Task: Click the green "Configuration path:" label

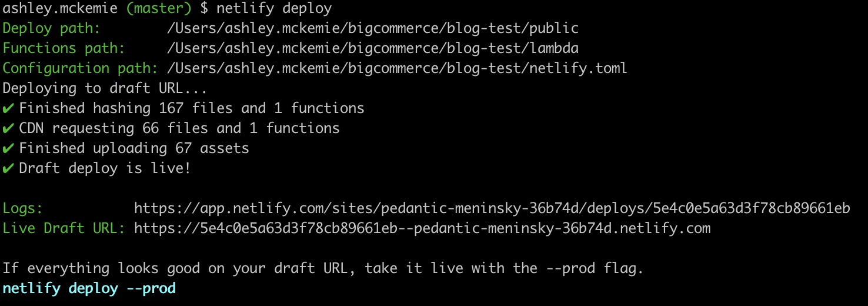Action: (81, 68)
